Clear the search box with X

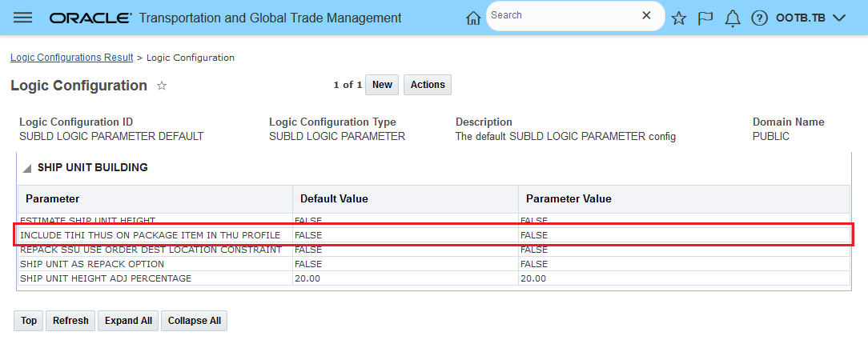(646, 15)
